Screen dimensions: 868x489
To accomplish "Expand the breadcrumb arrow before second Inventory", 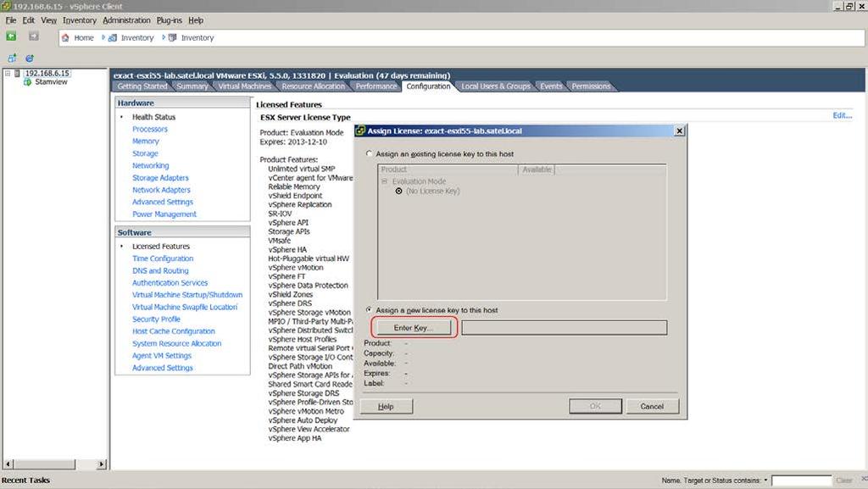I will point(164,37).
